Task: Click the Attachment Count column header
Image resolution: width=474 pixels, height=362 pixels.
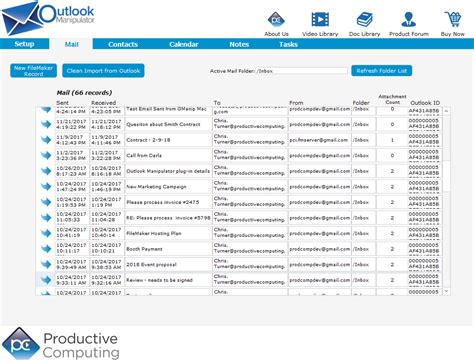Action: pos(392,99)
